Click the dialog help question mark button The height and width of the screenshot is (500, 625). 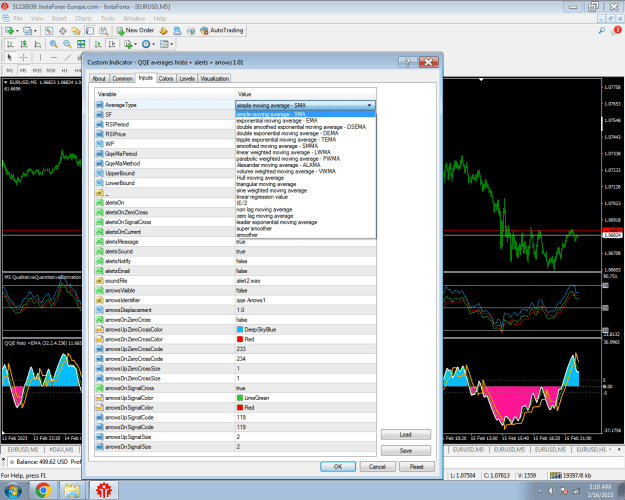pos(407,62)
